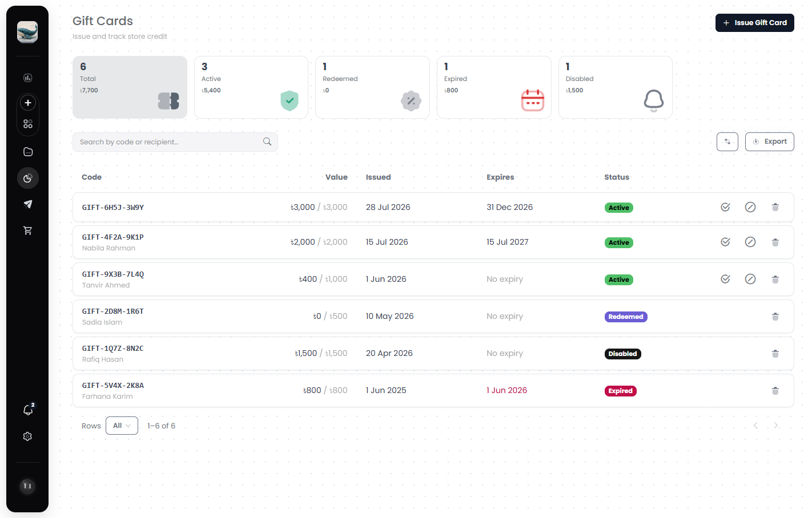Viewport: 812px width, 518px height.
Task: Filter by the Active gift cards card
Action: (251, 87)
